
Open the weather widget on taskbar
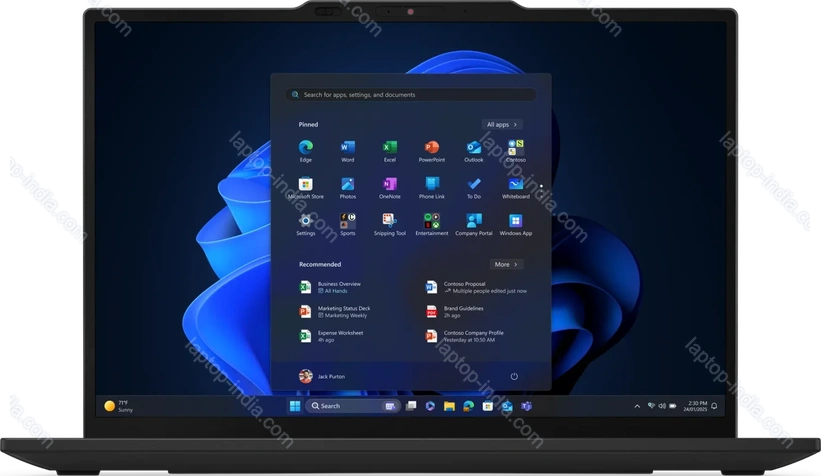[x=118, y=406]
